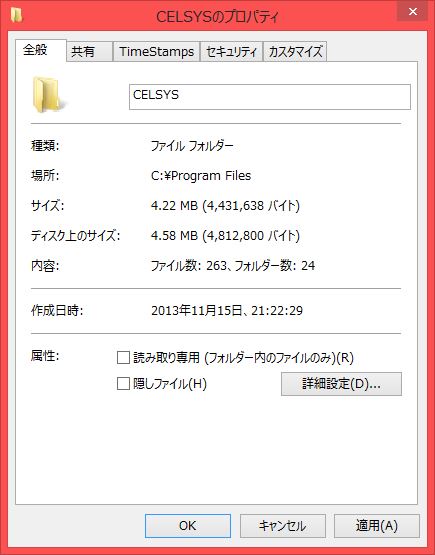Viewport: 435px width, 555px height.
Task: Confirm with the OK button
Action: (188, 526)
